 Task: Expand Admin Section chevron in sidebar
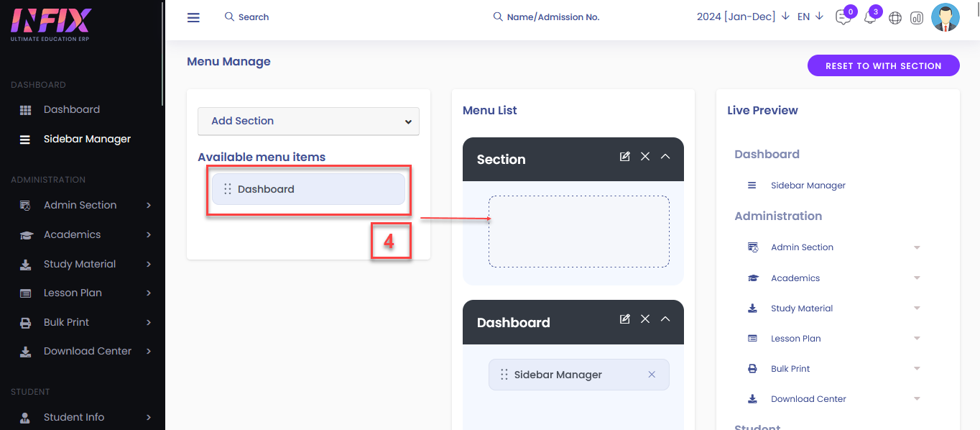(149, 206)
